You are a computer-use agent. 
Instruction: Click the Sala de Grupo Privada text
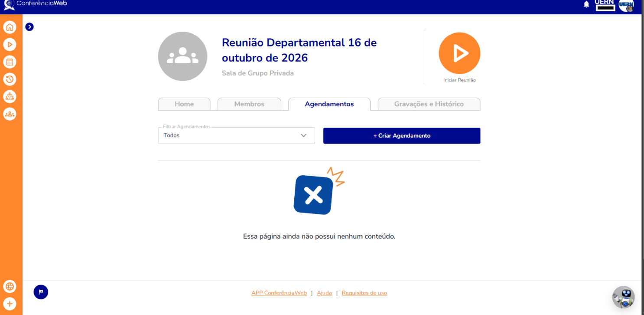tap(258, 73)
